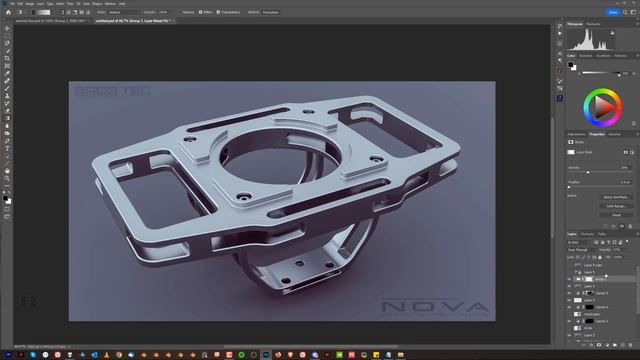
Task: Select the Gradient tool in toolbar
Action: tap(7, 118)
